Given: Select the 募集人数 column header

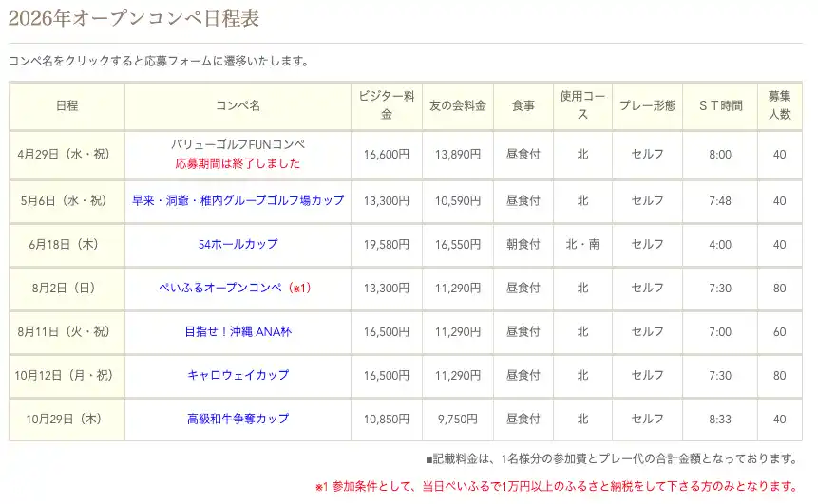Looking at the screenshot, I should [x=780, y=105].
